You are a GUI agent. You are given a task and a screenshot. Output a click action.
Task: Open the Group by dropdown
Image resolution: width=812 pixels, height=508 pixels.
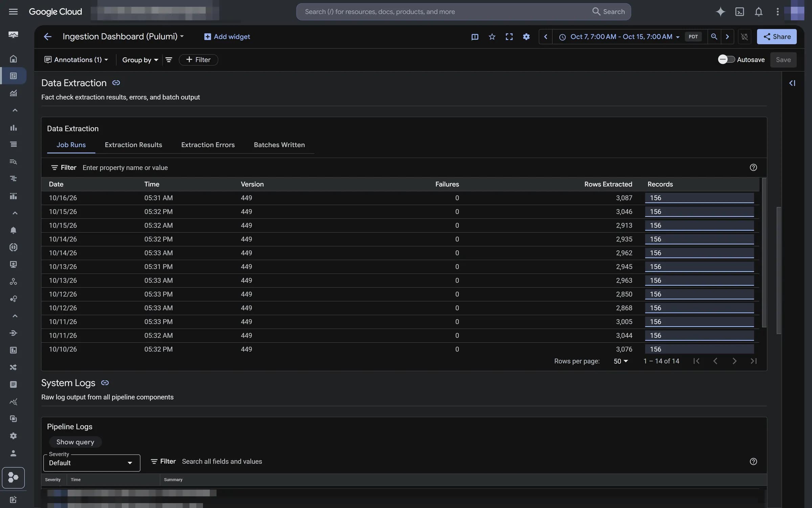[140, 60]
